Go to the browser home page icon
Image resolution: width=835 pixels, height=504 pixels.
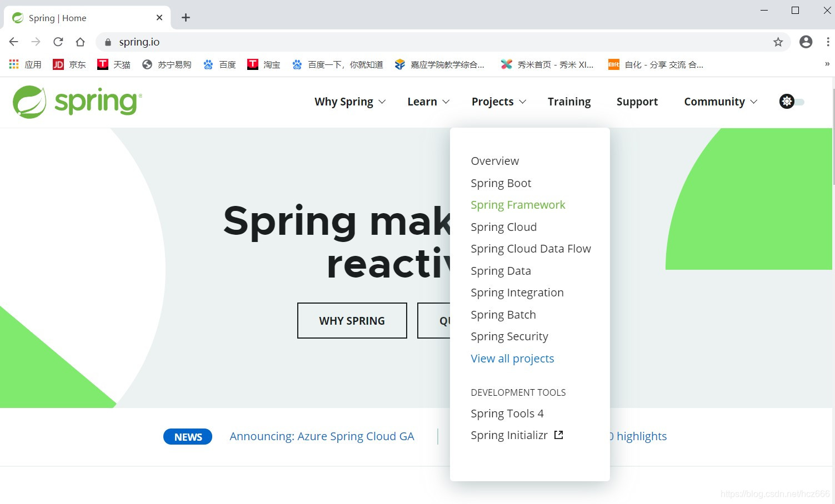pos(81,42)
